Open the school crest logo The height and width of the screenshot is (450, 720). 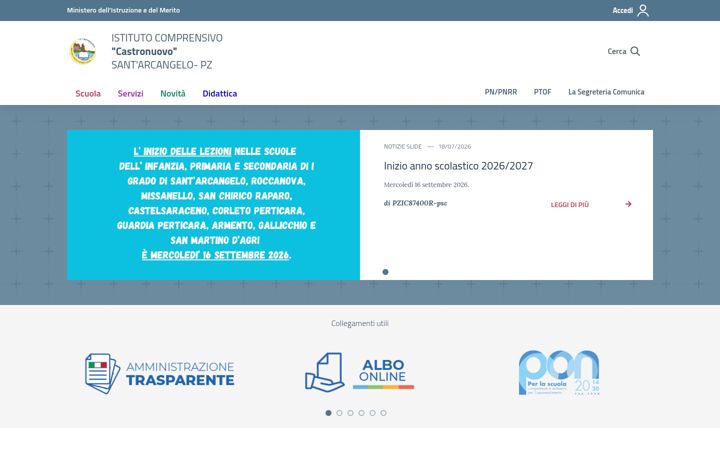[x=83, y=51]
